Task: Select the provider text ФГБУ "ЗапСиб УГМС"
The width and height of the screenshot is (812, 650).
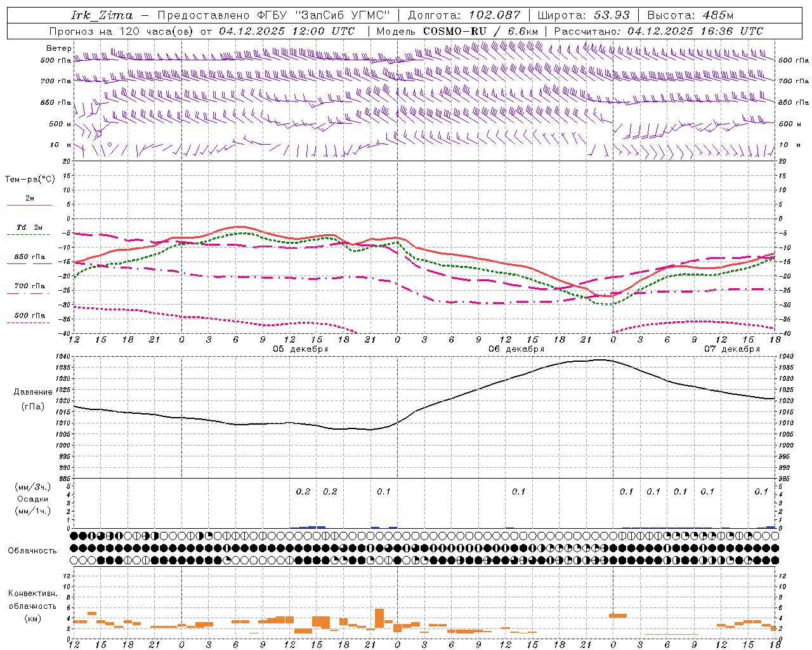Action: tap(324, 15)
